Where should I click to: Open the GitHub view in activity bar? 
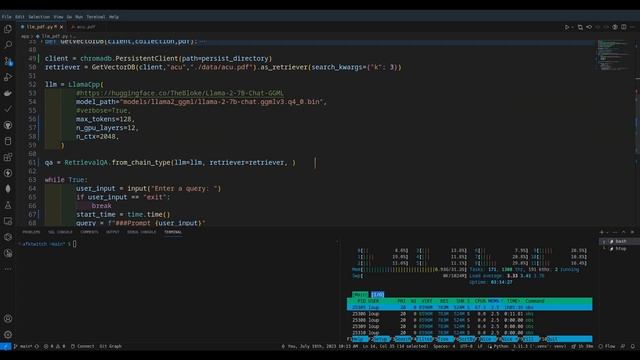click(x=8, y=125)
